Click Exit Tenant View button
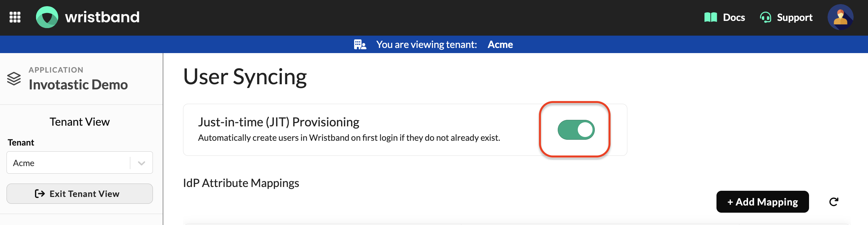 (x=80, y=194)
